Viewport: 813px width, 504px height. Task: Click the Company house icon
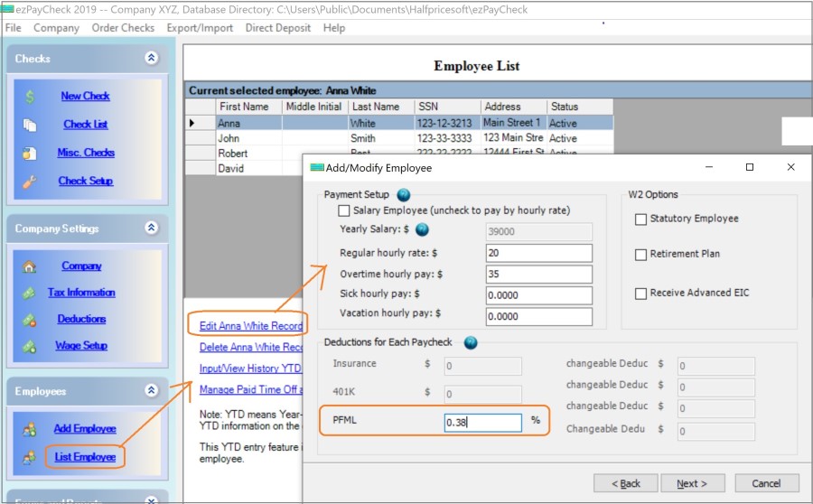tap(30, 266)
